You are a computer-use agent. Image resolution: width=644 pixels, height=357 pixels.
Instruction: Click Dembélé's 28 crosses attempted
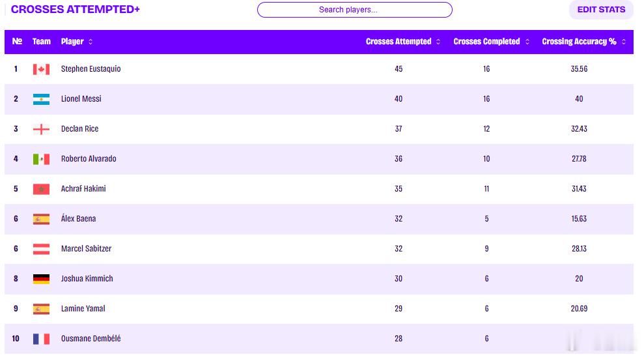399,339
